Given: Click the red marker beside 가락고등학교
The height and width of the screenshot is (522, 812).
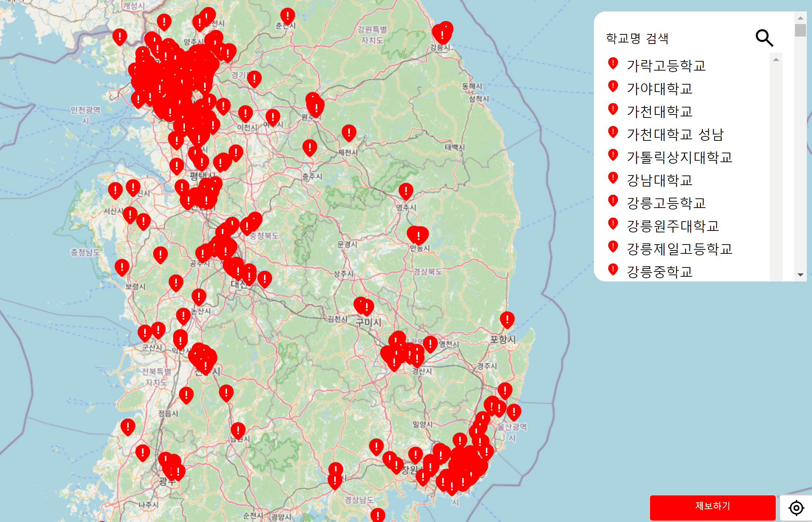Looking at the screenshot, I should pyautogui.click(x=613, y=64).
